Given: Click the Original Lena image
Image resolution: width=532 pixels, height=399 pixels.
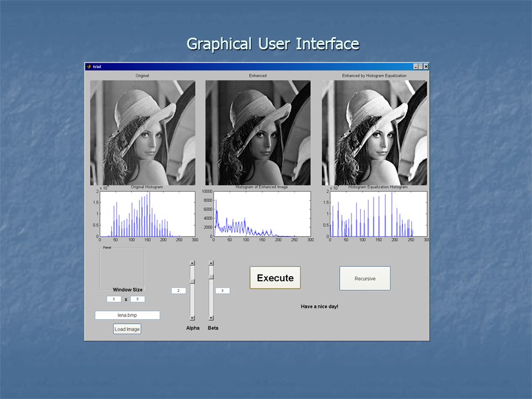Looking at the screenshot, I should coord(142,132).
